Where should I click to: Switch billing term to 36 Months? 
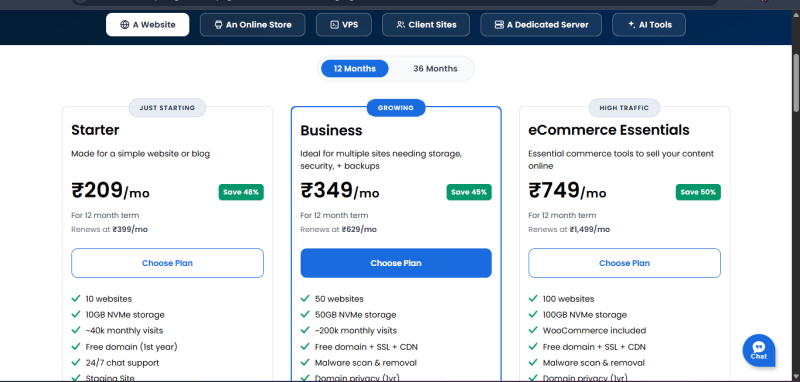435,68
